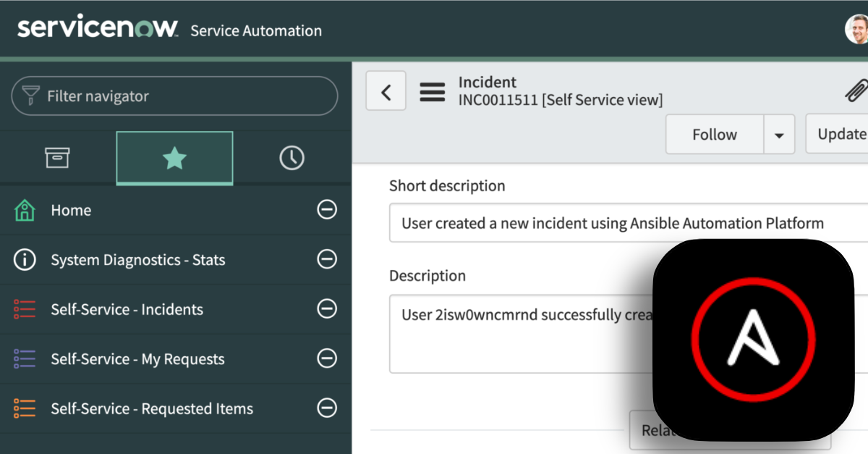Screen dimensions: 868x454
Task: Select the Ansible logo overlay
Action: (x=753, y=339)
